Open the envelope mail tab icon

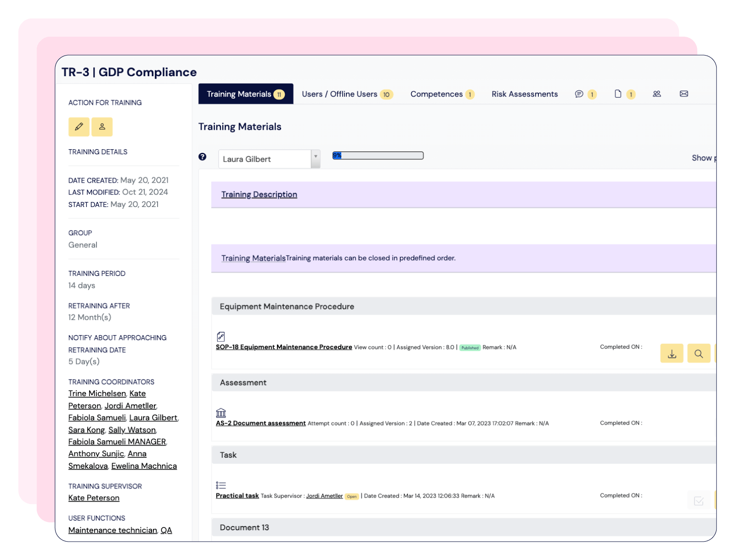pyautogui.click(x=684, y=94)
